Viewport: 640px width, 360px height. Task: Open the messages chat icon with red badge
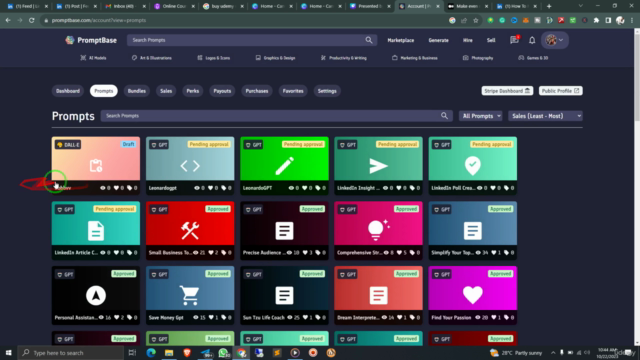(x=514, y=40)
